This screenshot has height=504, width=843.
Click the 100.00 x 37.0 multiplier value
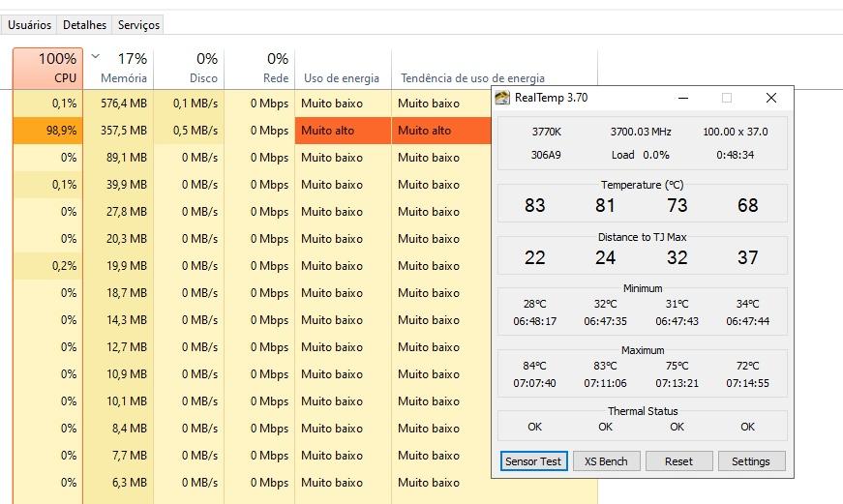click(735, 132)
